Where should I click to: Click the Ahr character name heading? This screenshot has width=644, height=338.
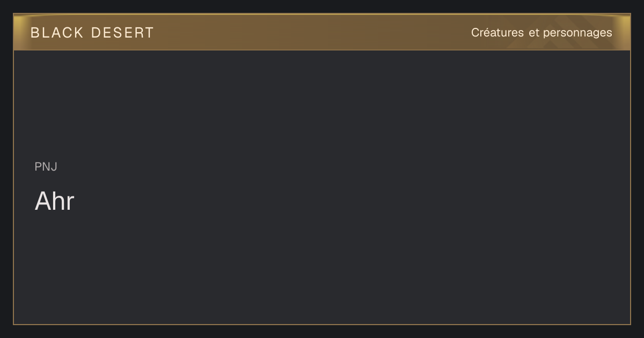point(54,202)
